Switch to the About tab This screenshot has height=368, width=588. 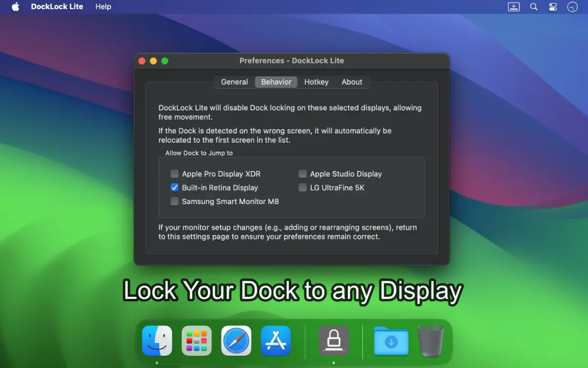[352, 82]
